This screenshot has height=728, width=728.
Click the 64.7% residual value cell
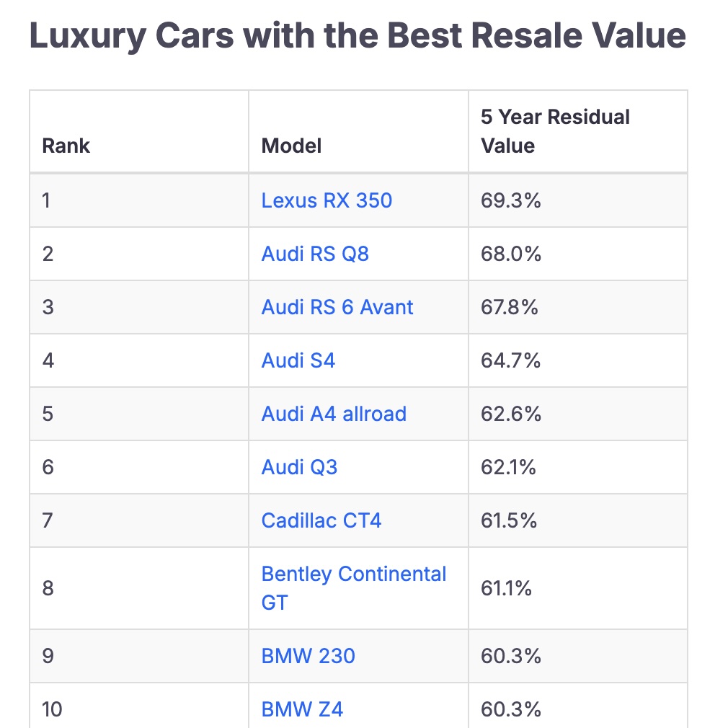pyautogui.click(x=511, y=360)
